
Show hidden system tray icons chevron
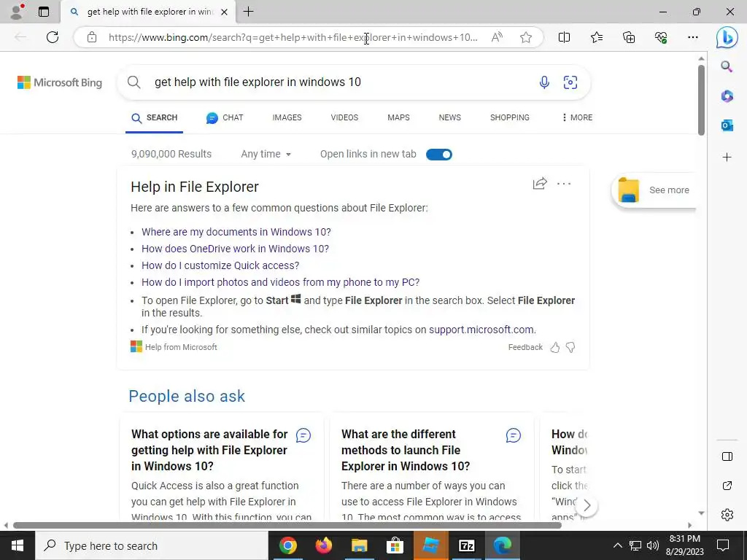pos(617,545)
